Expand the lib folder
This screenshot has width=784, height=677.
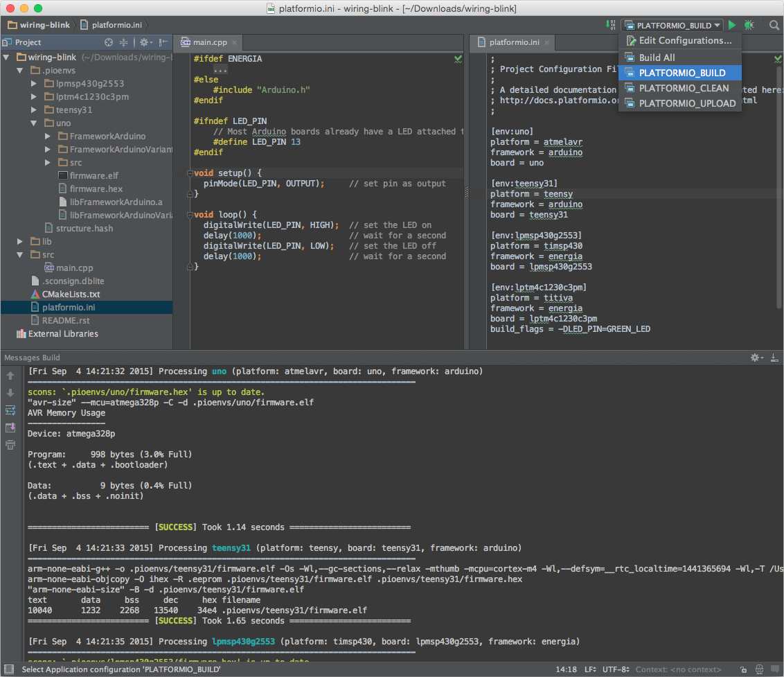[x=20, y=242]
